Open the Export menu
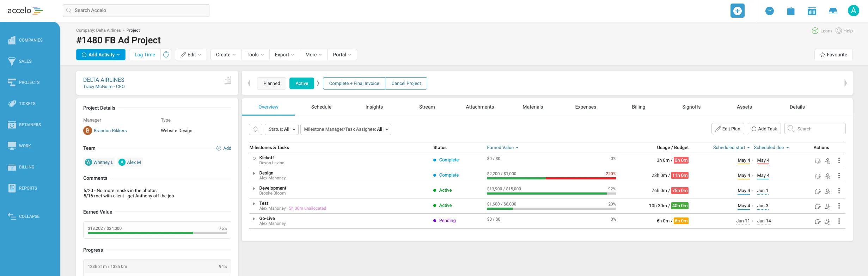 tap(285, 55)
